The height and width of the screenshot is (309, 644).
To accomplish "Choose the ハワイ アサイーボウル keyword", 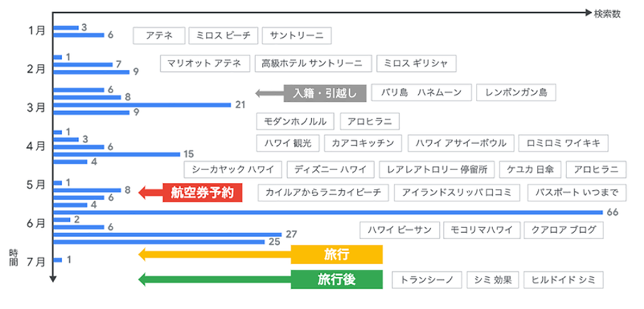I will click(461, 142).
